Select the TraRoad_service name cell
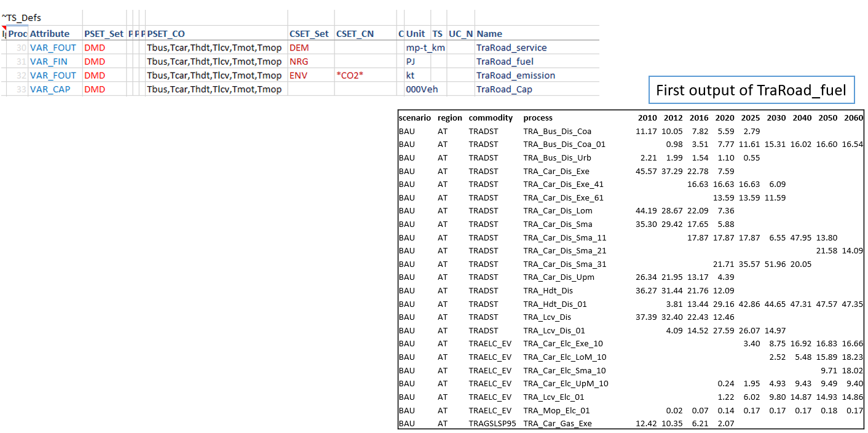The image size is (868, 433). 511,47
